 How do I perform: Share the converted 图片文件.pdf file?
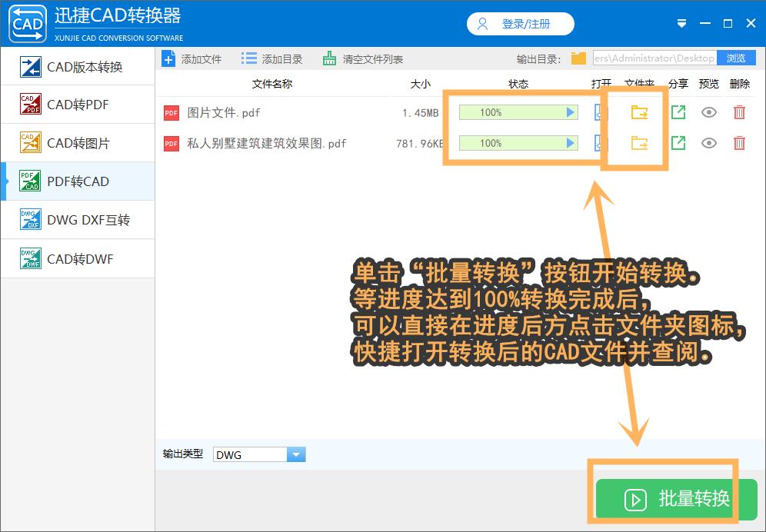(x=679, y=112)
